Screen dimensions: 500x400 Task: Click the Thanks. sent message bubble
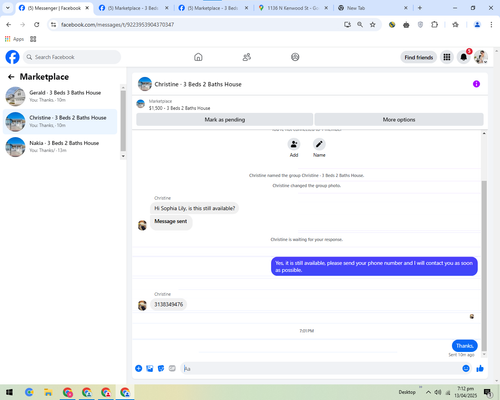click(x=465, y=346)
